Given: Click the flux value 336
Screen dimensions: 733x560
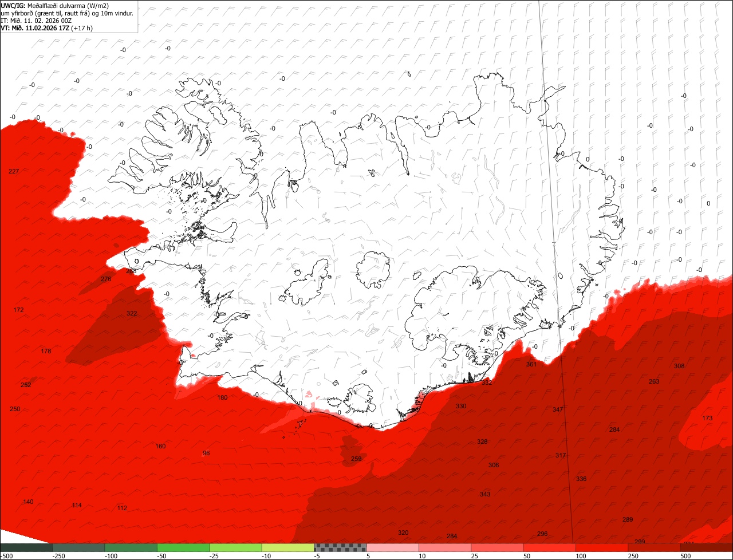Looking at the screenshot, I should click(581, 479).
